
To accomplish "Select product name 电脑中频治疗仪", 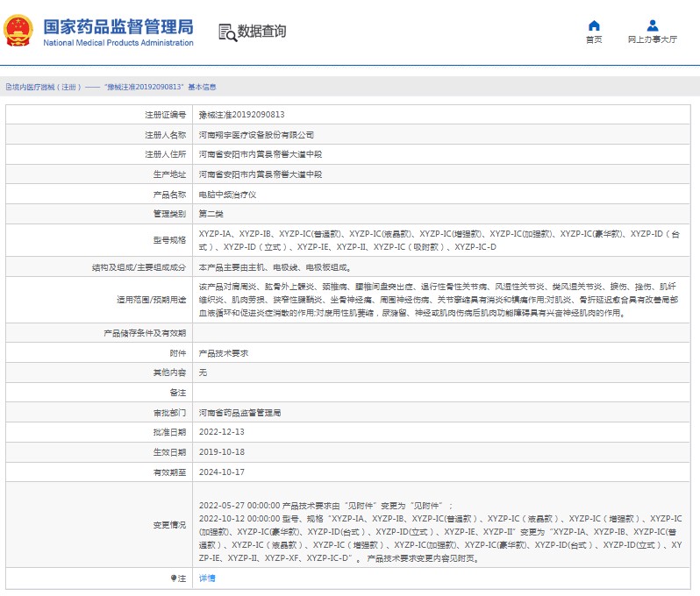I will click(x=227, y=195).
